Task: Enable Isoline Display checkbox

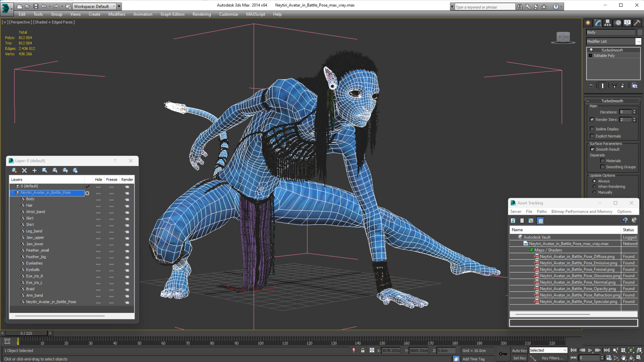Action: coord(592,129)
